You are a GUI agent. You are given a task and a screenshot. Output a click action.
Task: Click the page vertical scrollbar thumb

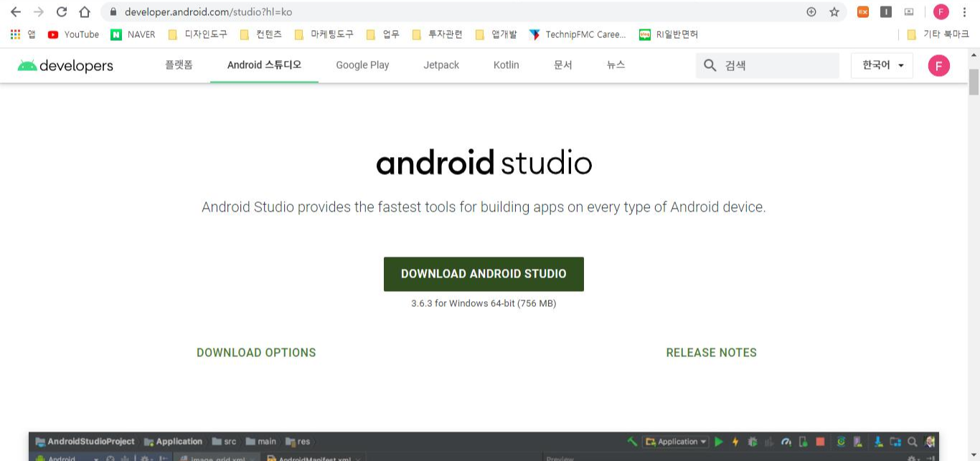pos(974,82)
